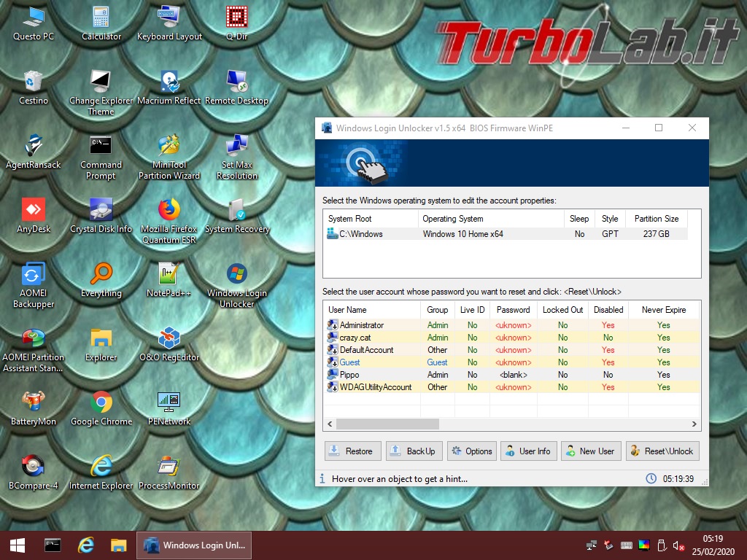This screenshot has height=560, width=747.
Task: Click the Disabled column header
Action: click(x=608, y=309)
